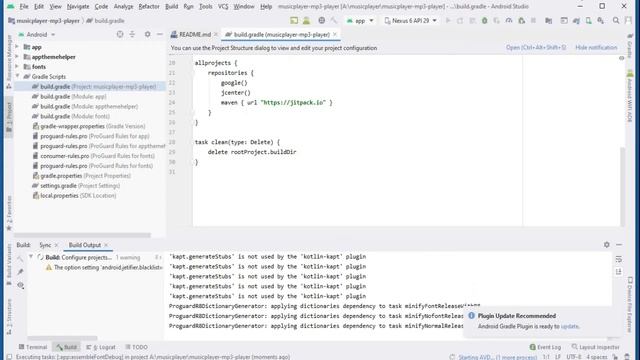Click the Select Opened File target icon
Screen dimensions: 640x360
[120, 35]
